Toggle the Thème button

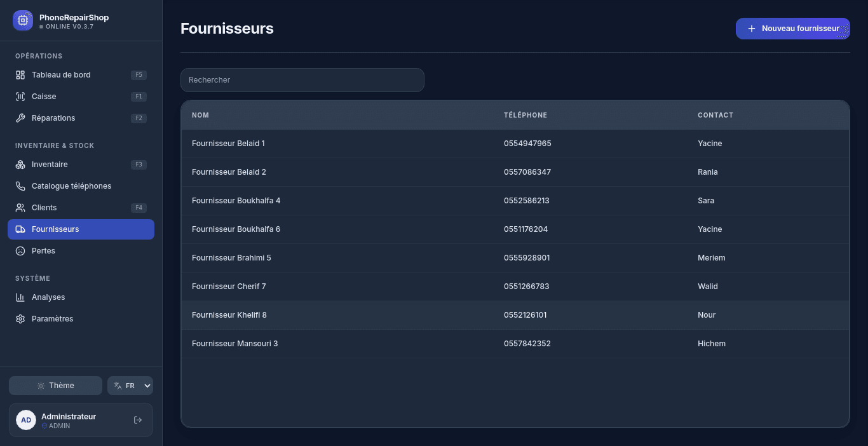click(x=55, y=386)
